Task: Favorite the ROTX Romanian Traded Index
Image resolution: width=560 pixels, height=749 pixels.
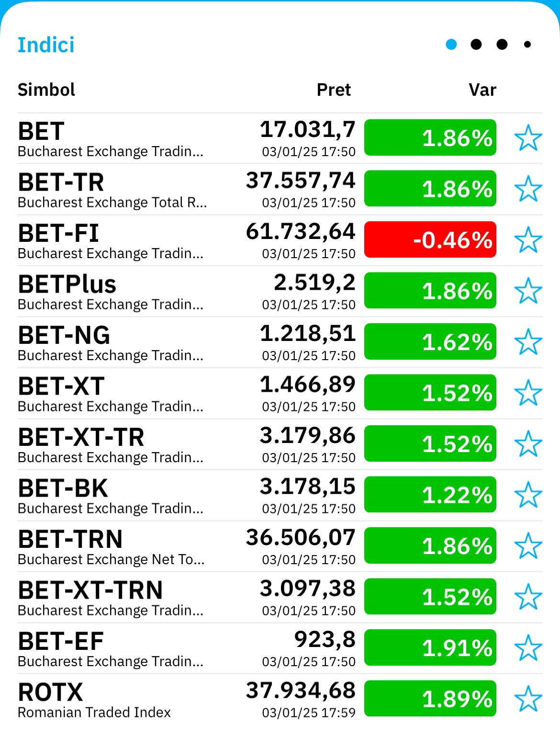Action: pyautogui.click(x=528, y=699)
